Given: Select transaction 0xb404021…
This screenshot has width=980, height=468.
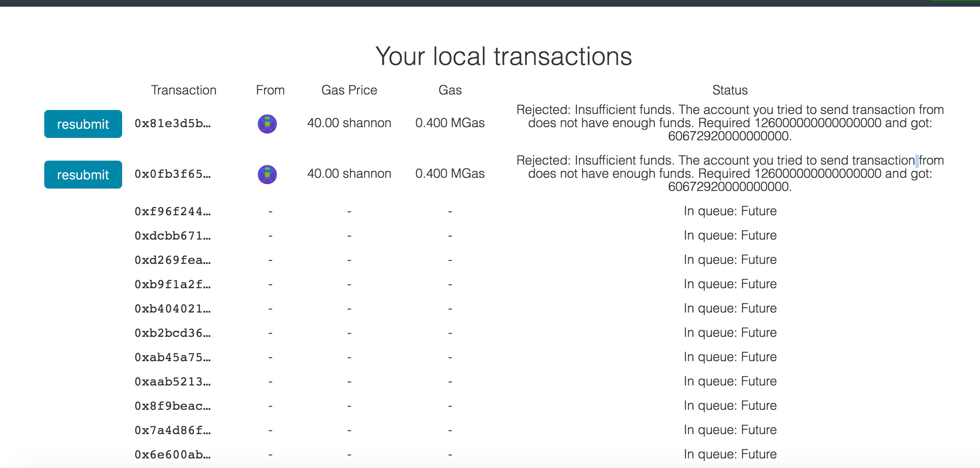Looking at the screenshot, I should pos(172,309).
